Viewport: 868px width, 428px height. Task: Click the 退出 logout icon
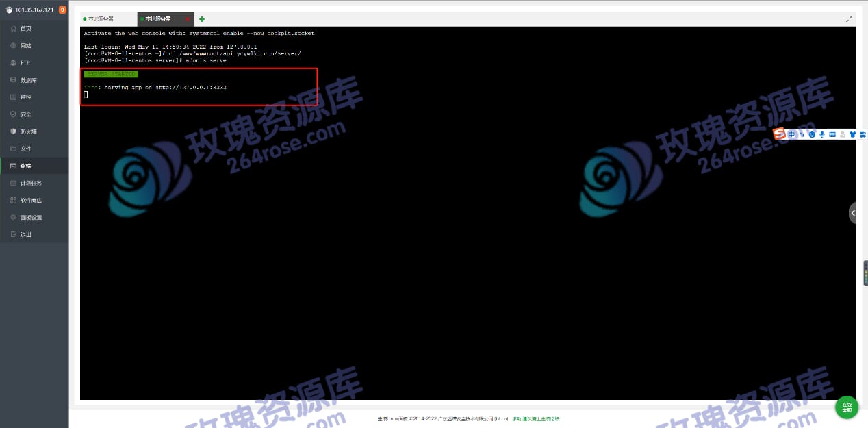[x=13, y=234]
